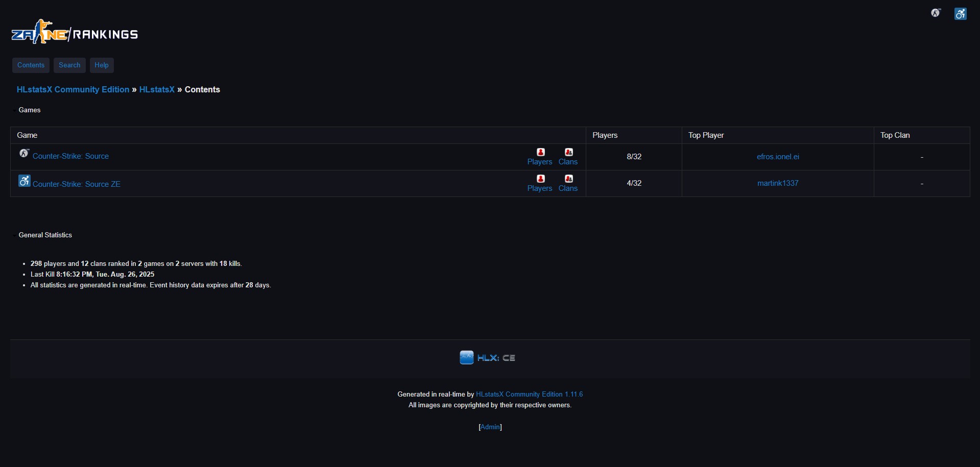Screen dimensions: 980x467
Task: Click the HLX: CE footer logo
Action: pos(488,358)
